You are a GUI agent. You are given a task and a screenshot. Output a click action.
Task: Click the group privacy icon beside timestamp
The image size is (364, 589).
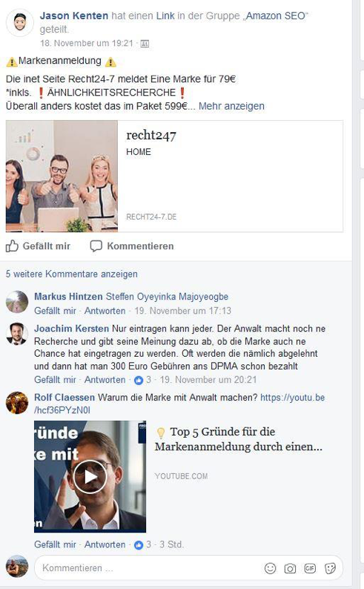(145, 44)
